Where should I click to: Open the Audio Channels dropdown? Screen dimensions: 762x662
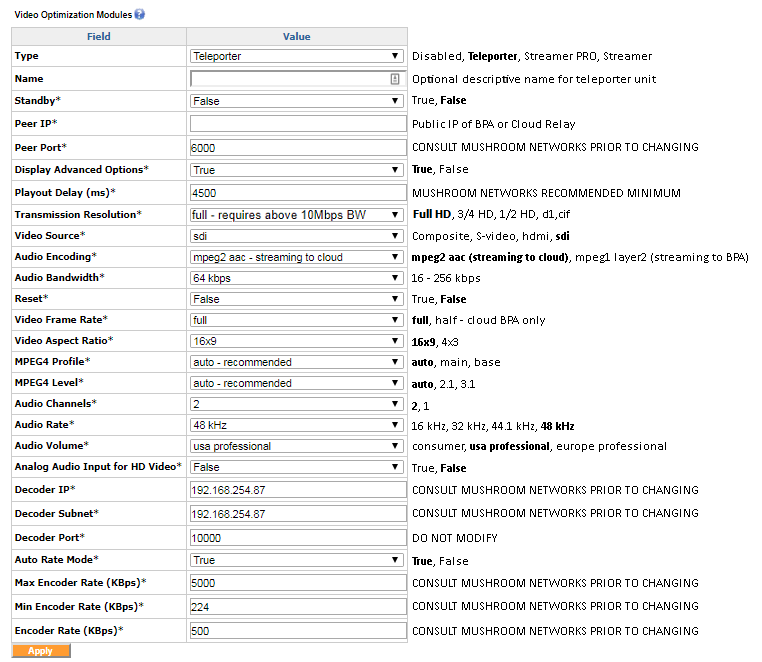(x=296, y=403)
